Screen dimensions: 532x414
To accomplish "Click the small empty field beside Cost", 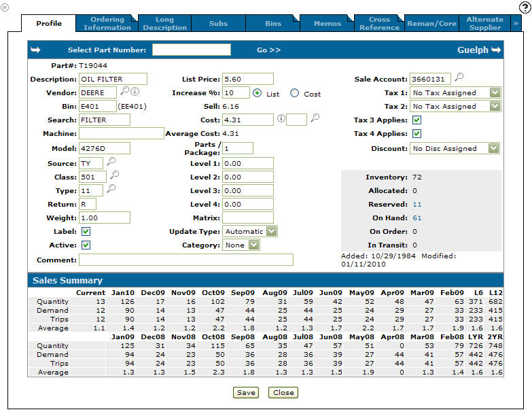I will click(296, 120).
